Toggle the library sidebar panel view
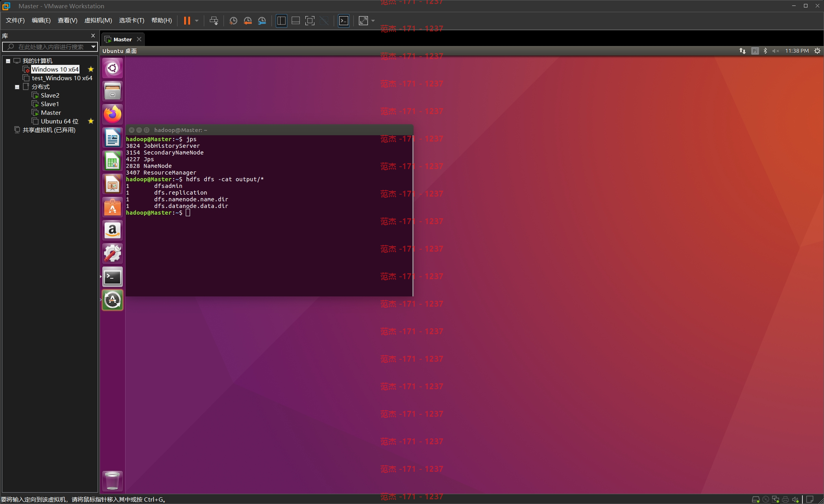824x504 pixels. [281, 20]
